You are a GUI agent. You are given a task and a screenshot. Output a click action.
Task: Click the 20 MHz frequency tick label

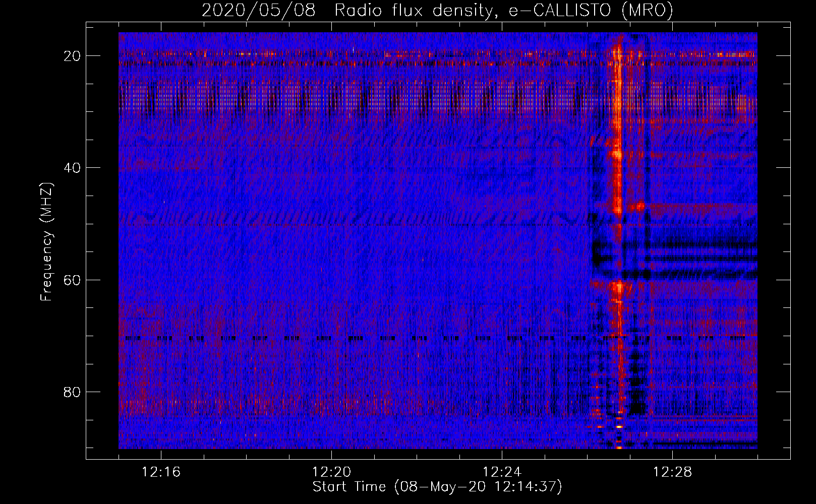coord(73,56)
